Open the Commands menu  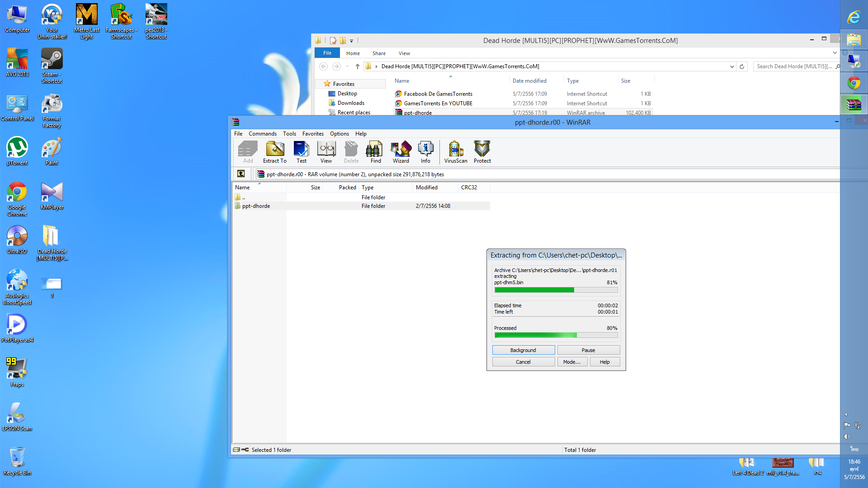pos(262,134)
